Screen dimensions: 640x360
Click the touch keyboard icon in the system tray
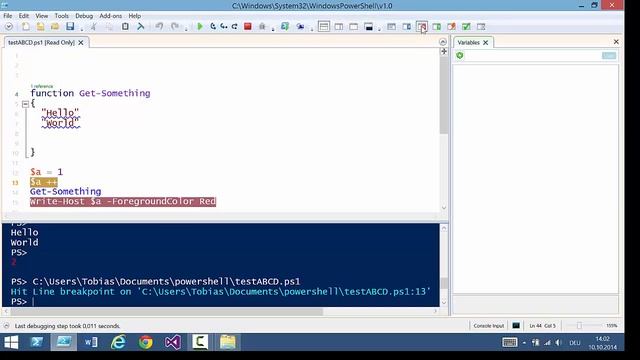point(509,342)
